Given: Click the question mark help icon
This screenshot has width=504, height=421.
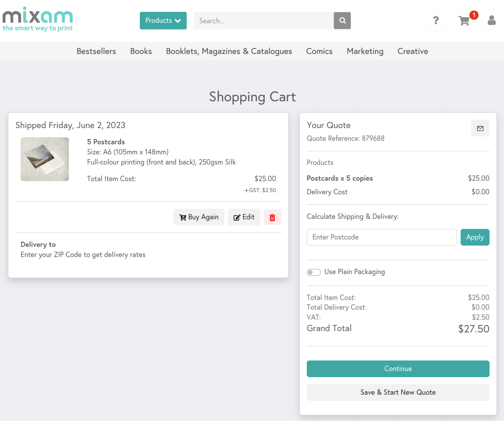Looking at the screenshot, I should point(435,21).
